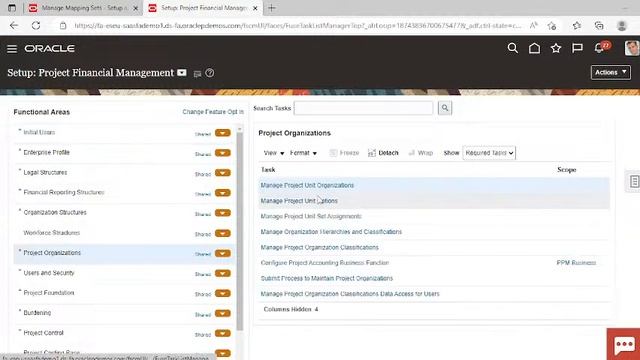Open the search magnifier in Oracle header
The image size is (640, 360).
[x=513, y=48]
